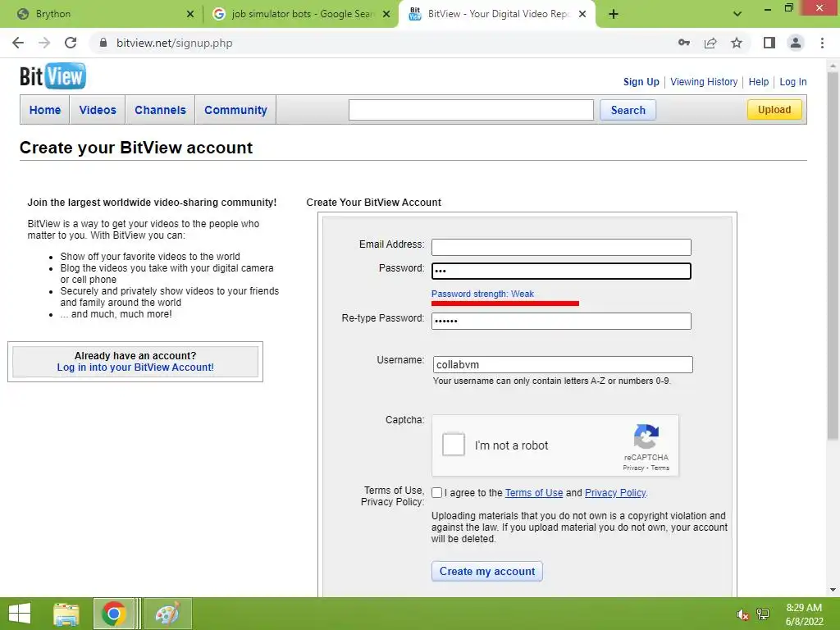The width and height of the screenshot is (840, 630).
Task: Select the BitView browser tab
Action: (x=496, y=14)
